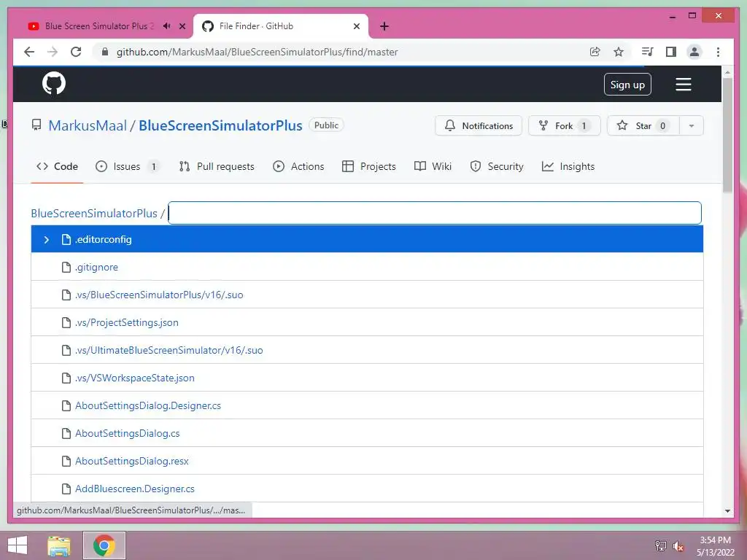The height and width of the screenshot is (560, 747).
Task: Click the github.com URL in the address bar
Action: (x=258, y=52)
